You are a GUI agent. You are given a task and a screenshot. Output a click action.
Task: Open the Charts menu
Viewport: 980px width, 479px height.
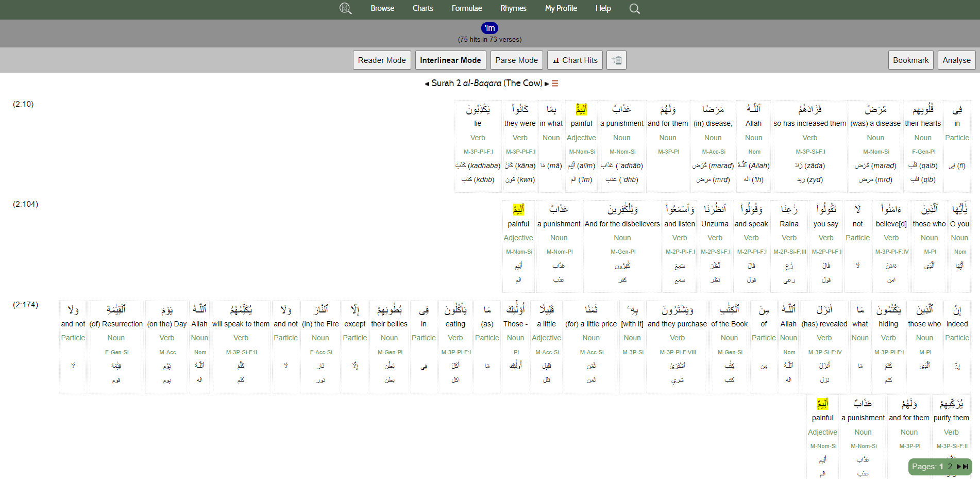(x=423, y=8)
